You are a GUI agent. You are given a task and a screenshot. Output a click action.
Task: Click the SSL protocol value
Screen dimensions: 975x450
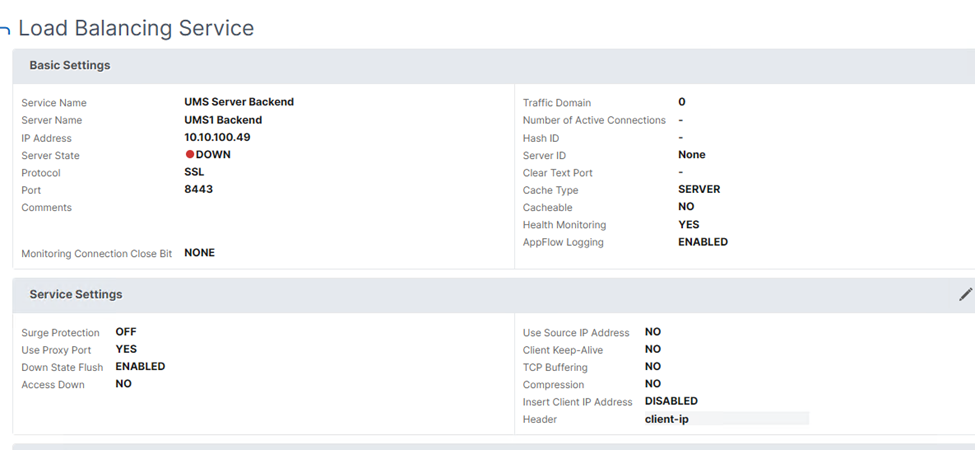[194, 172]
